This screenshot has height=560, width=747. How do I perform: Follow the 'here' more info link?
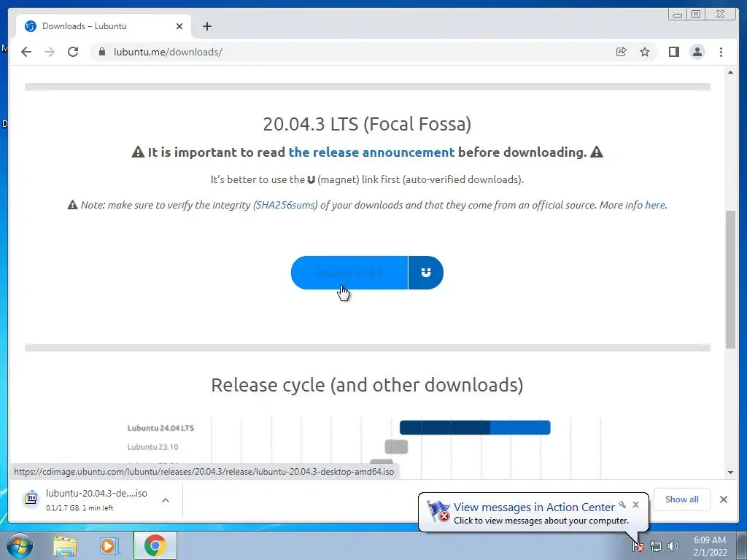pos(655,205)
